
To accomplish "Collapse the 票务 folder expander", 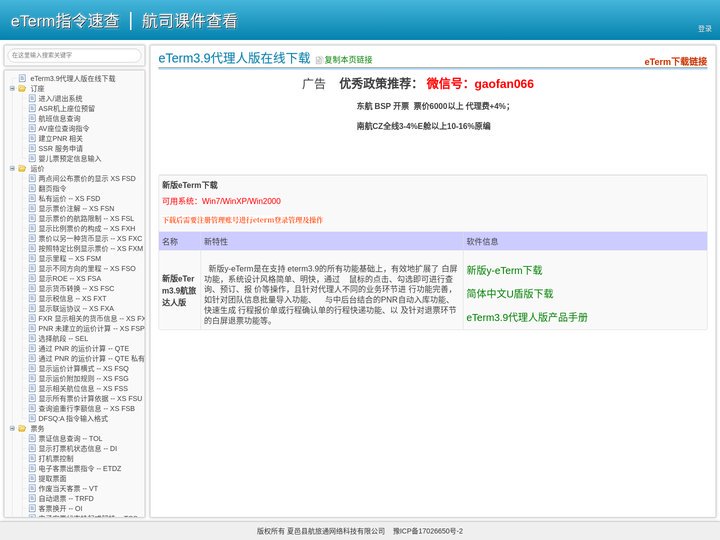I will [12, 428].
